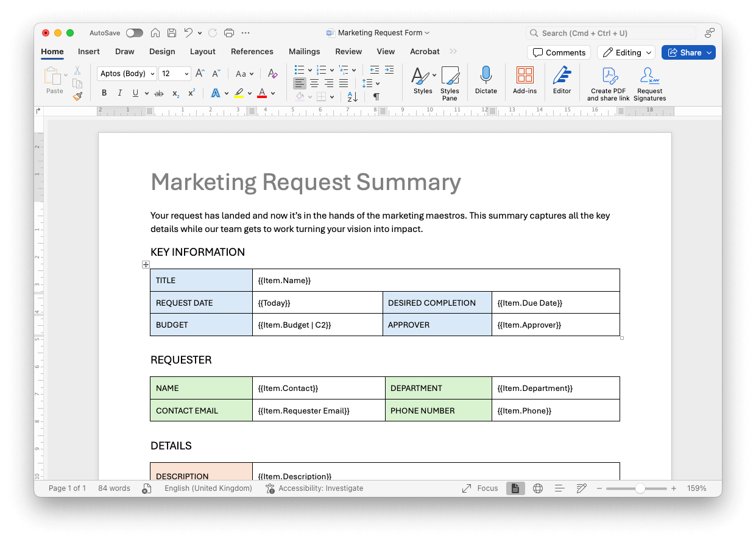The image size is (756, 542).
Task: Save the document with the floppy disk icon
Action: [x=172, y=33]
